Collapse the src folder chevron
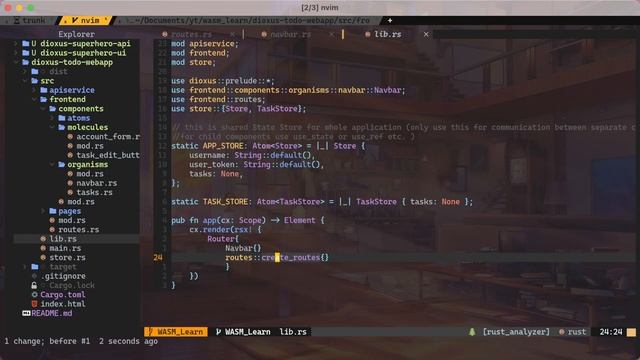Screen dimensions: 640x360 coord(25,81)
